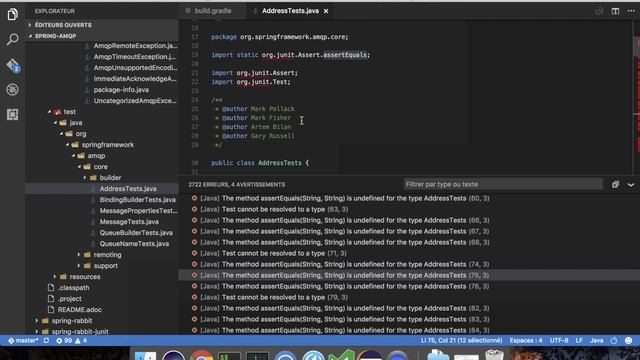640x360 pixels.
Task: Open AmqpTimeoutException file in explorer
Action: [135, 57]
